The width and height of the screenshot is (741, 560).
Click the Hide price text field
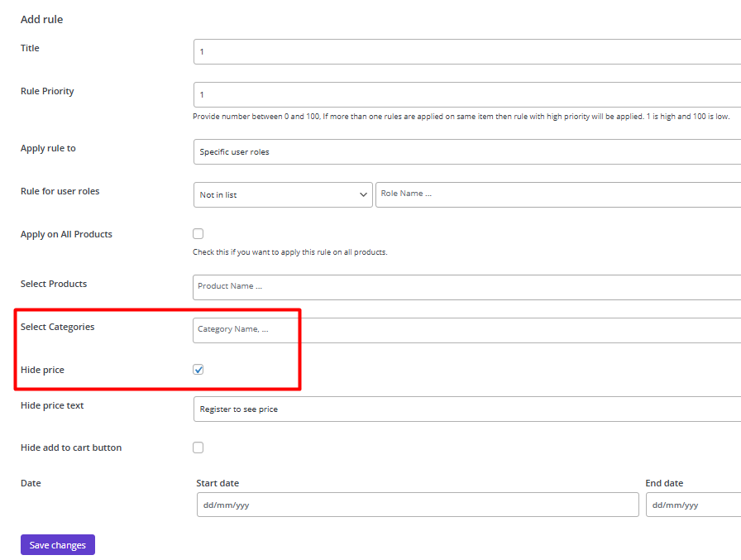pyautogui.click(x=467, y=409)
